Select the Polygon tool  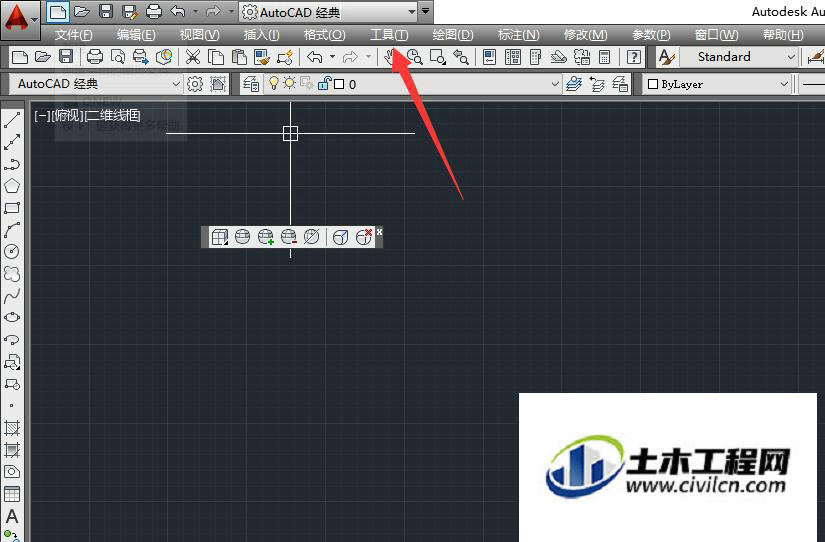[12, 186]
